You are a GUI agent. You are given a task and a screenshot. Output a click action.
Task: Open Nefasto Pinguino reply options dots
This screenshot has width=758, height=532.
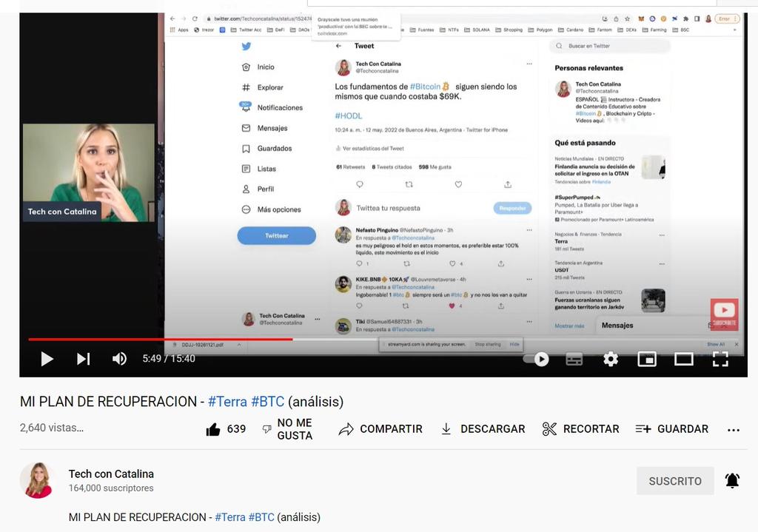pyautogui.click(x=529, y=230)
